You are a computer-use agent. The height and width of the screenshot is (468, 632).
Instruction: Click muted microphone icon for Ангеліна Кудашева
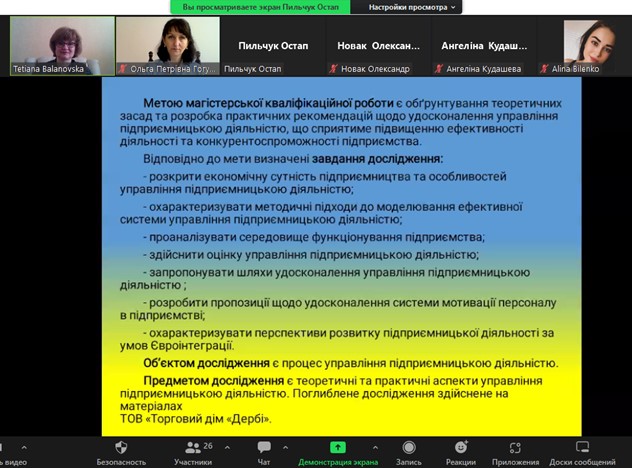coord(439,69)
